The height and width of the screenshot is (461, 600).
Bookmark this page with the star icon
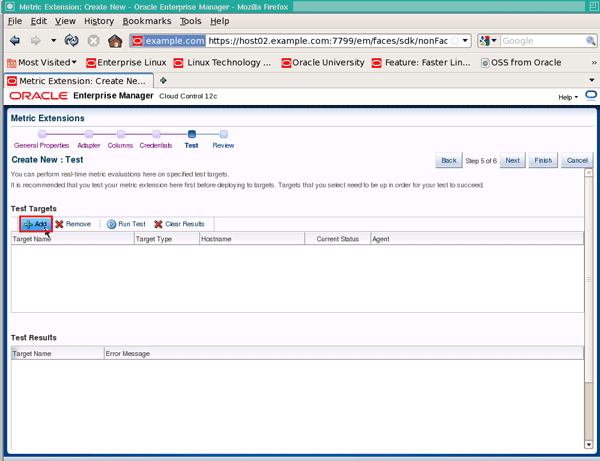click(x=454, y=41)
